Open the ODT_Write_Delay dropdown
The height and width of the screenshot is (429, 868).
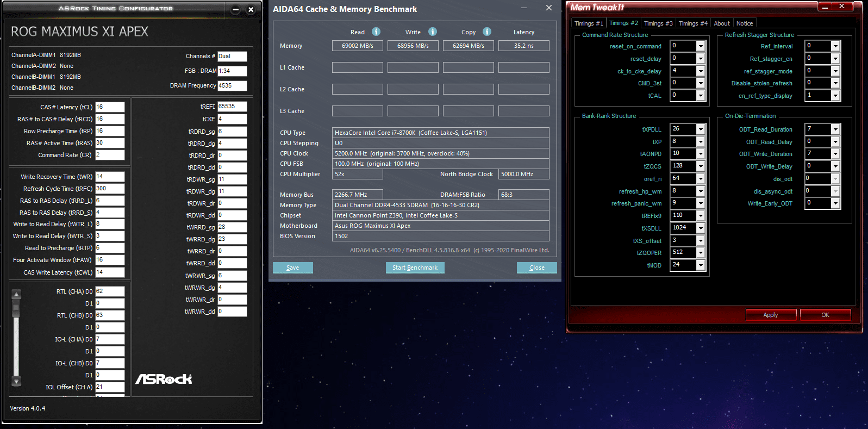click(x=835, y=166)
